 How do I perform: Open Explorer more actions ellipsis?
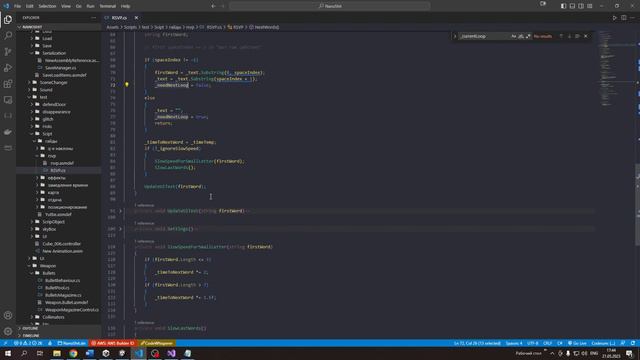93,18
